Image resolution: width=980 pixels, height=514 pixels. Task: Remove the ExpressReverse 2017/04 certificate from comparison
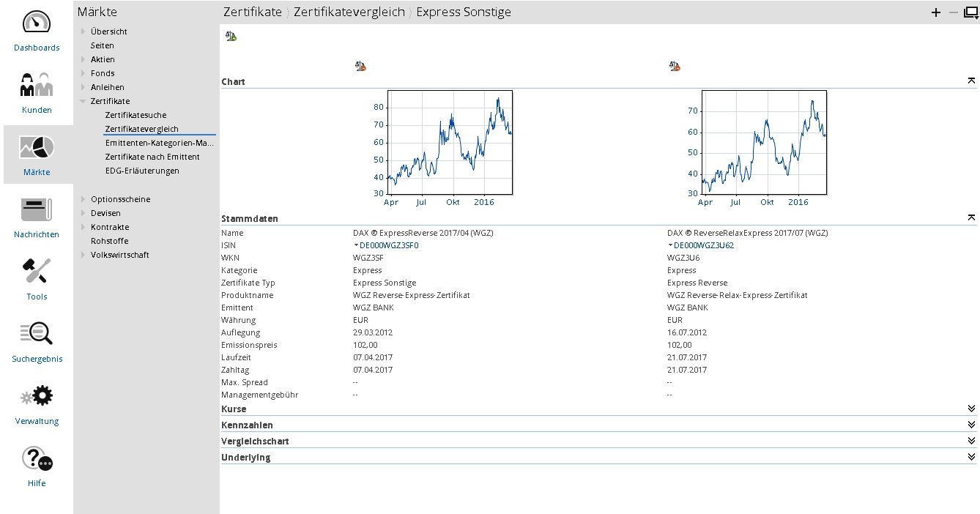(x=360, y=67)
